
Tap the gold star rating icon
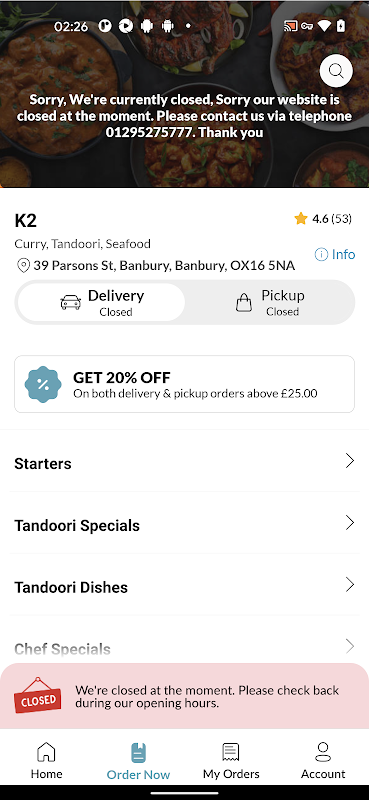coord(301,219)
